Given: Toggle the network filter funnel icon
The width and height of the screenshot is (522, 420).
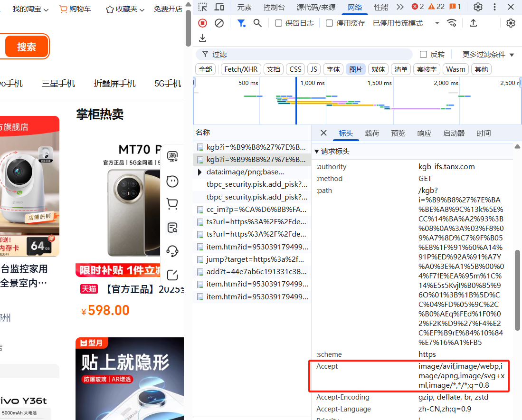Looking at the screenshot, I should 241,23.
